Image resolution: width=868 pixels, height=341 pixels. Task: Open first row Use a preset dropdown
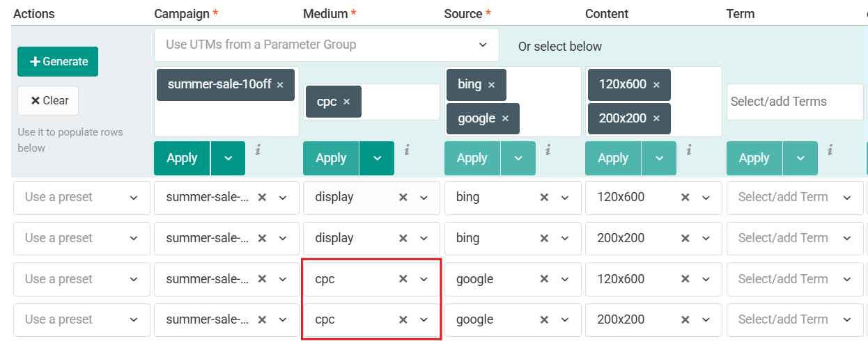(82, 198)
